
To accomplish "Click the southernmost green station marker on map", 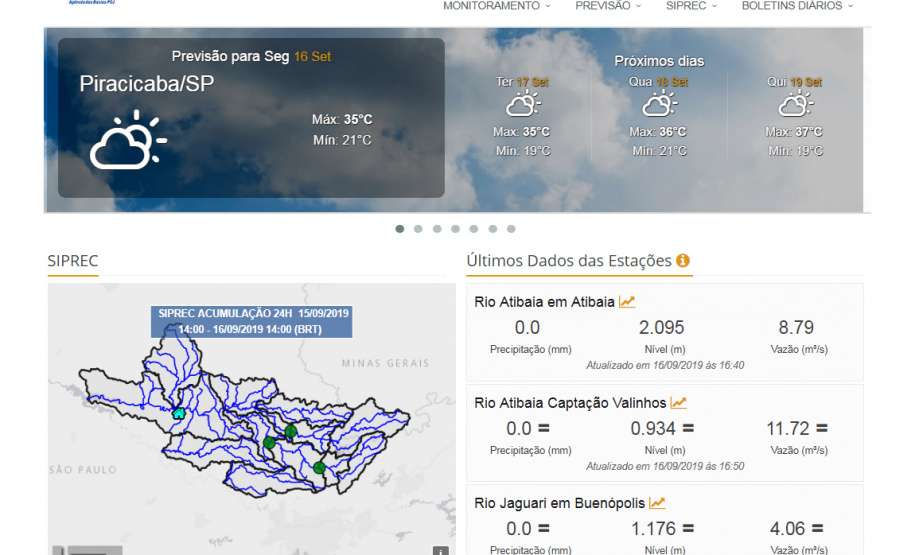I will point(319,467).
